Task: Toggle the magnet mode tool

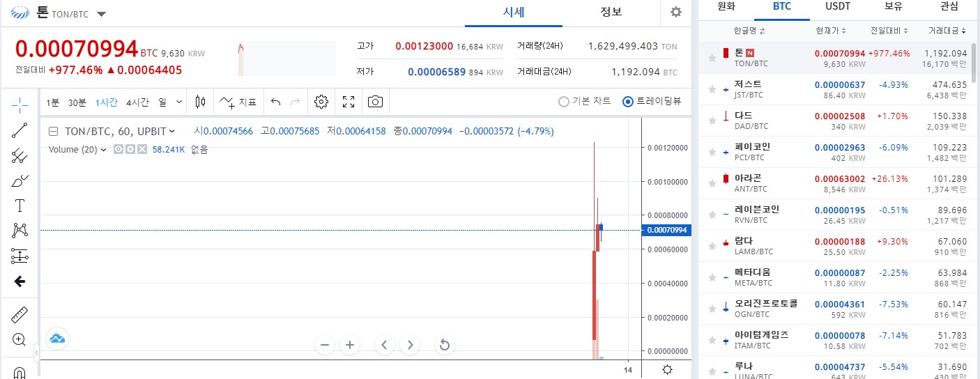Action: (20, 373)
